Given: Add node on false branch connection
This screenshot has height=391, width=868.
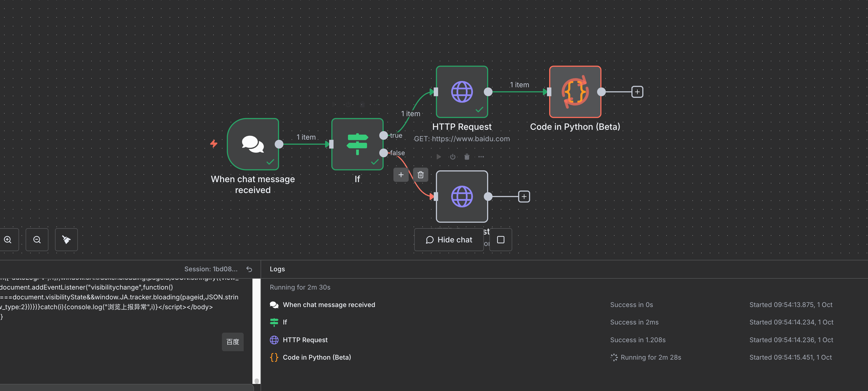Looking at the screenshot, I should (x=401, y=175).
